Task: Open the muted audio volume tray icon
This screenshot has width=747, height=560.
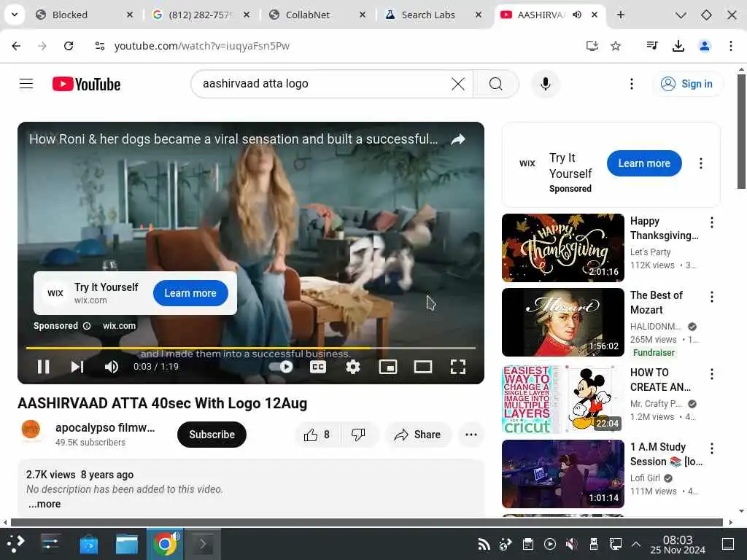Action: point(572,544)
